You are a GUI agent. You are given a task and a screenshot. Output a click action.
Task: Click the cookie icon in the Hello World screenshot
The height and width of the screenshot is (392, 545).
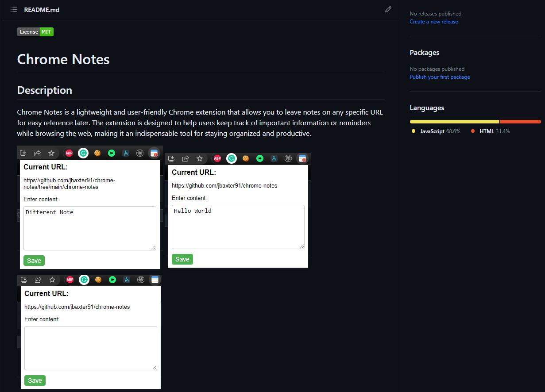tap(246, 158)
